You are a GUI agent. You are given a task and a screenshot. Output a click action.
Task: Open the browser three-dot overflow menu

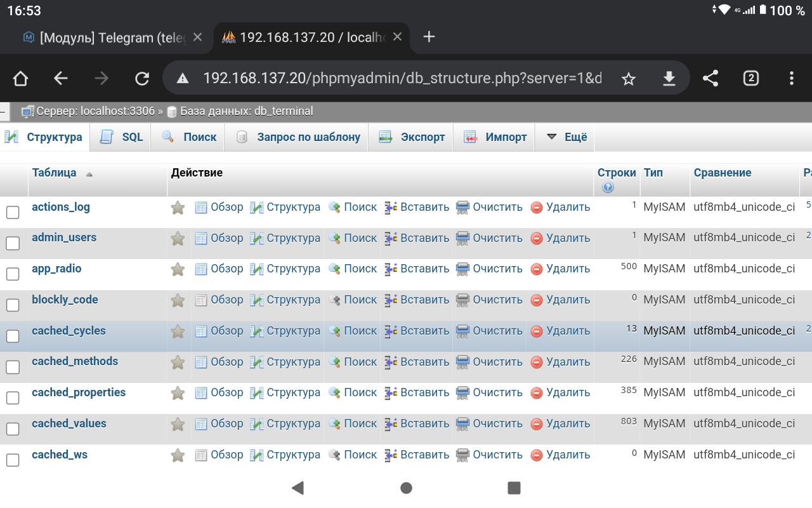[791, 77]
